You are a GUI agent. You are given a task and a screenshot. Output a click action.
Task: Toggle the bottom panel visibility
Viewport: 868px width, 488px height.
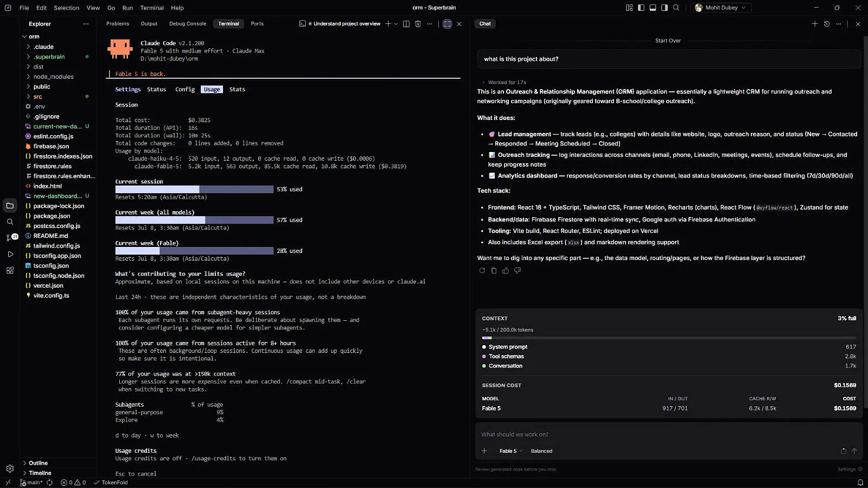[653, 8]
